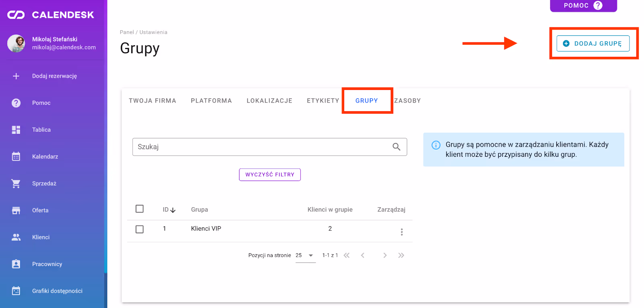Open the Lokalizacje tab
Screen dimensions: 644x308
point(269,101)
